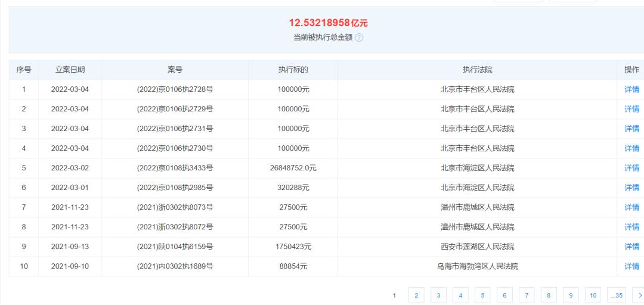Select case number (2022)京0106执2730号

tap(175, 148)
